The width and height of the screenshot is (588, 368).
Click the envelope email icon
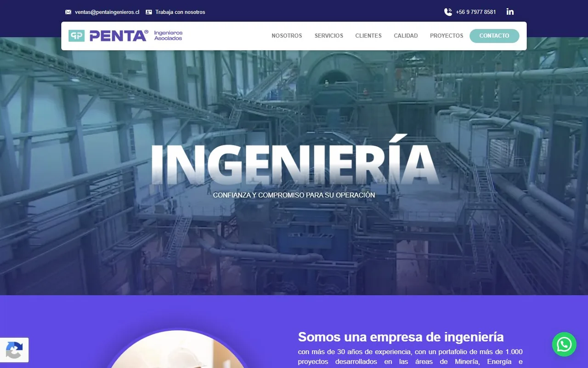click(68, 12)
